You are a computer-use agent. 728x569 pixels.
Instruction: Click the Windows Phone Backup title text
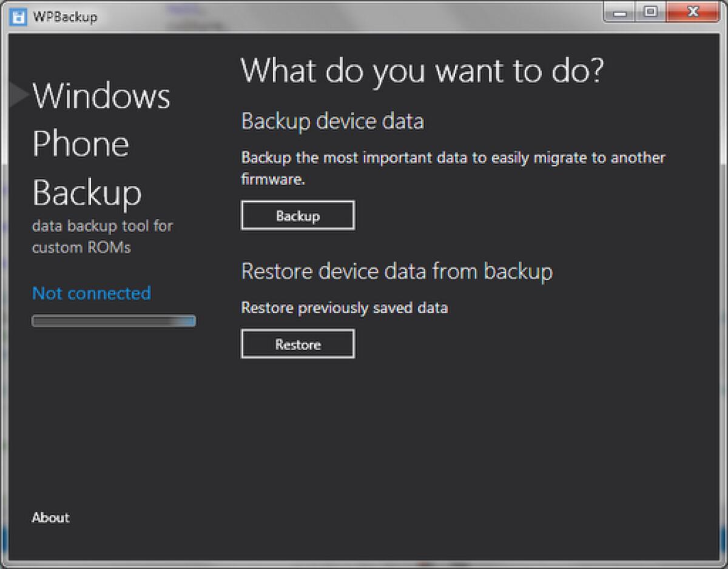[x=101, y=144]
